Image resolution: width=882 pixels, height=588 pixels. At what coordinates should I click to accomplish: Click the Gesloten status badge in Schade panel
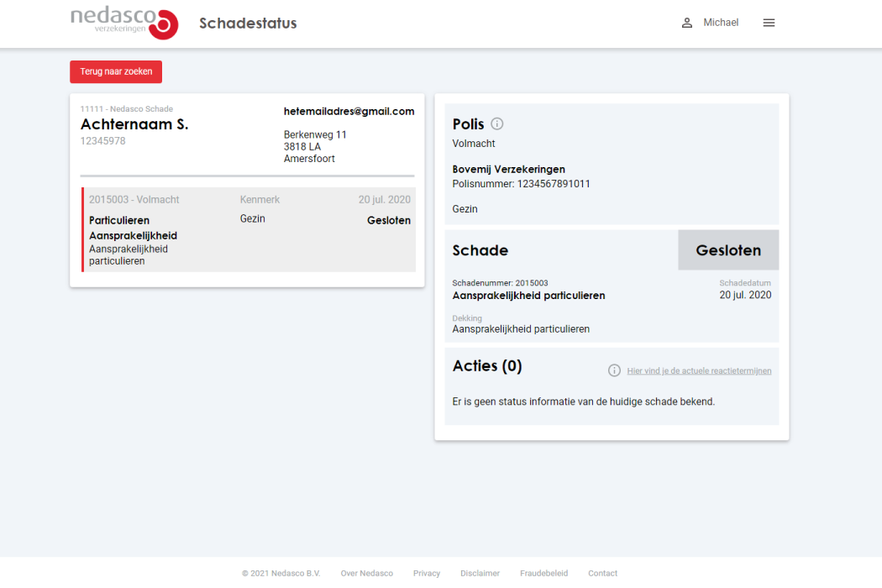[728, 249]
